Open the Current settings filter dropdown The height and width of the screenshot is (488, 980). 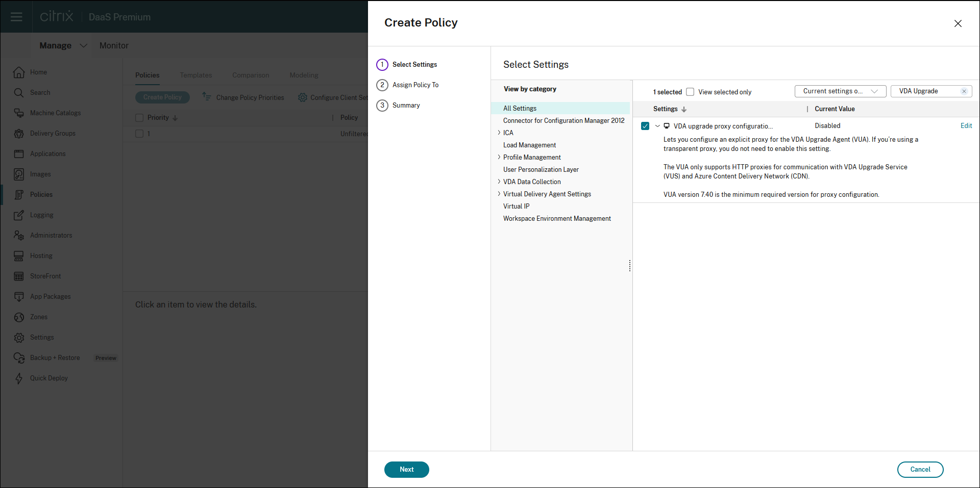[x=841, y=91]
